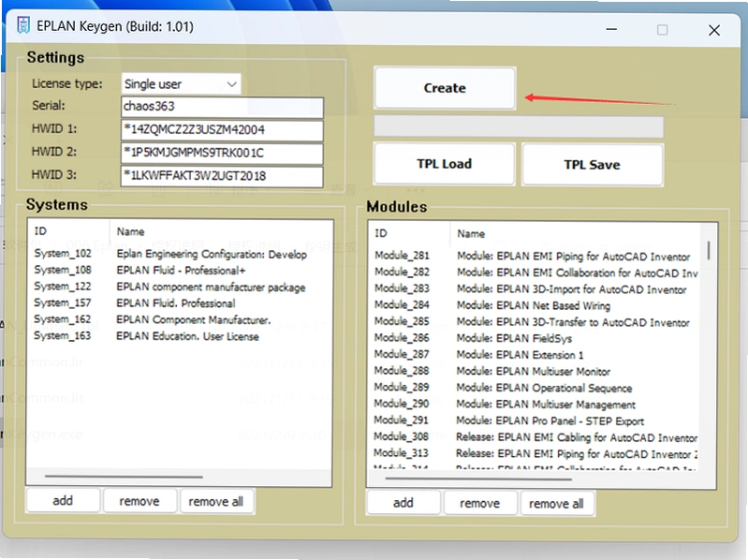Focus the HWID 1 text field
The width and height of the screenshot is (748, 560).
tap(222, 130)
